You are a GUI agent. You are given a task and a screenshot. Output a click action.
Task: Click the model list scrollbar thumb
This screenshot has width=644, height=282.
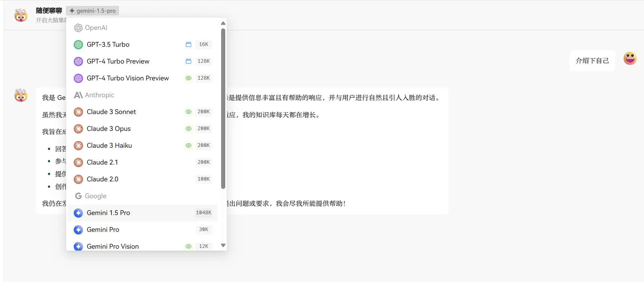point(223,109)
